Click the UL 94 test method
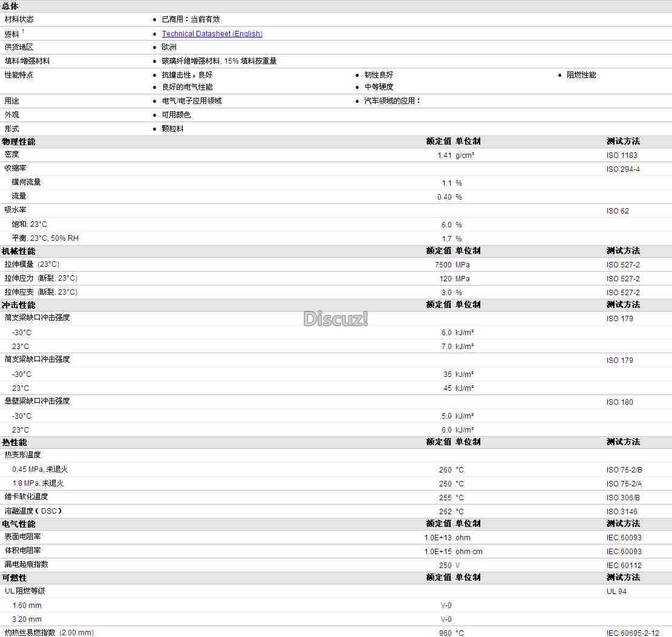 (x=616, y=591)
